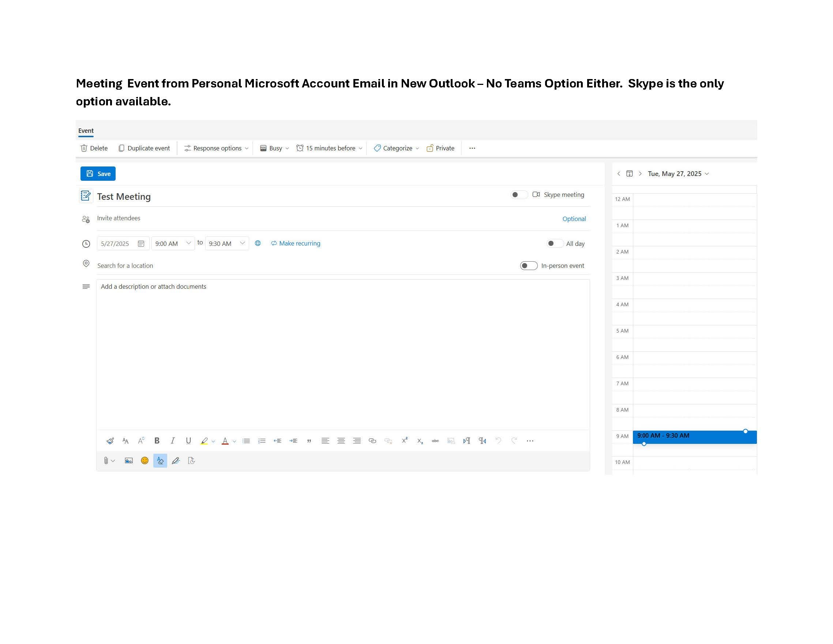This screenshot has width=833, height=644.
Task: Click the font color red swatch
Action: pos(225,441)
